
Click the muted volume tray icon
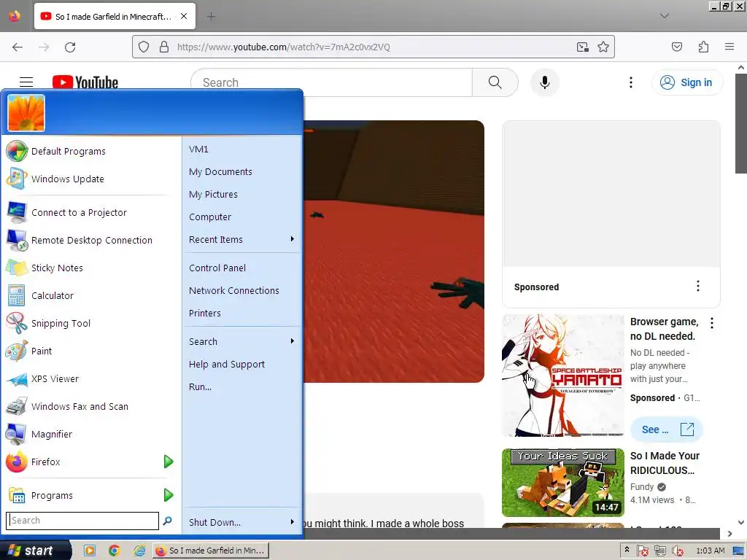(677, 551)
